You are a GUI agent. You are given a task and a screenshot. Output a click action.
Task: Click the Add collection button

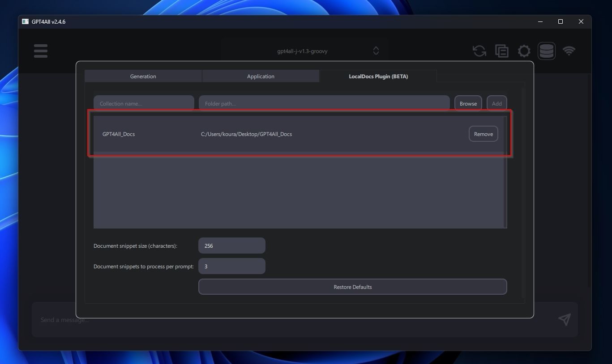tap(496, 103)
